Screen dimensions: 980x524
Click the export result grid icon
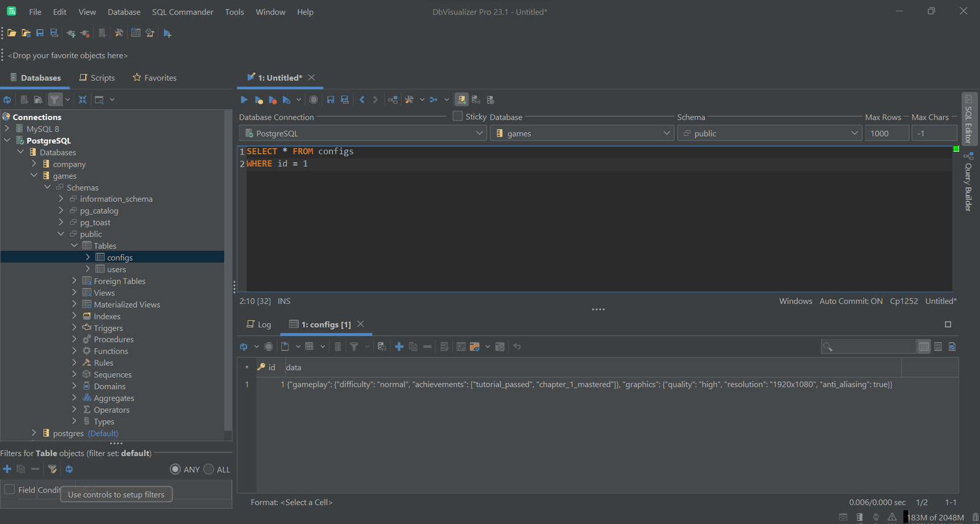pos(285,346)
